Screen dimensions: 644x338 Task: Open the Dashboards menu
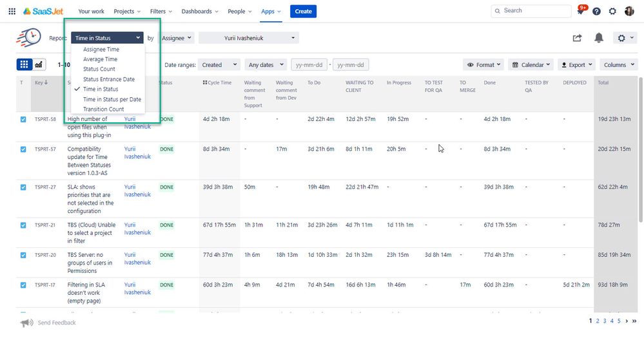[x=200, y=12]
